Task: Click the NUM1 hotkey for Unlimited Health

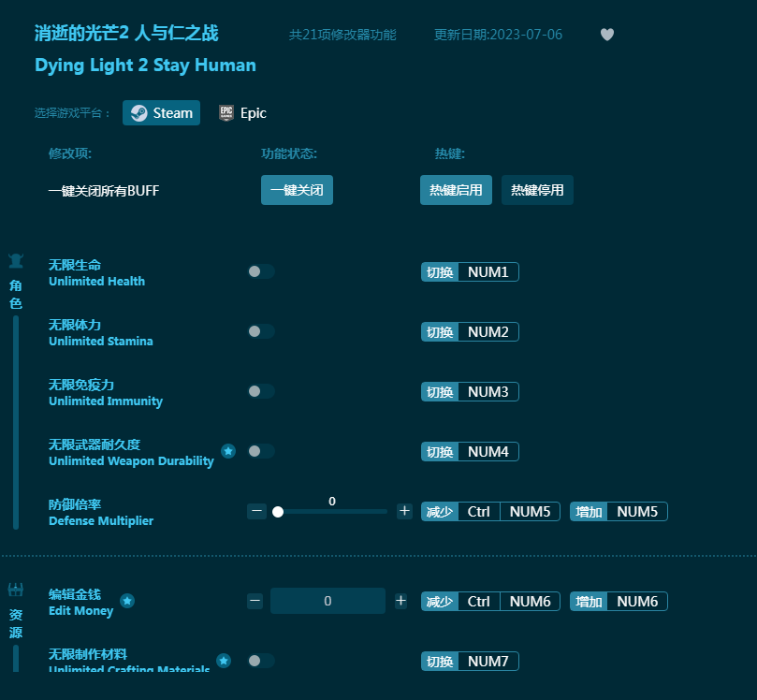Action: click(x=470, y=271)
